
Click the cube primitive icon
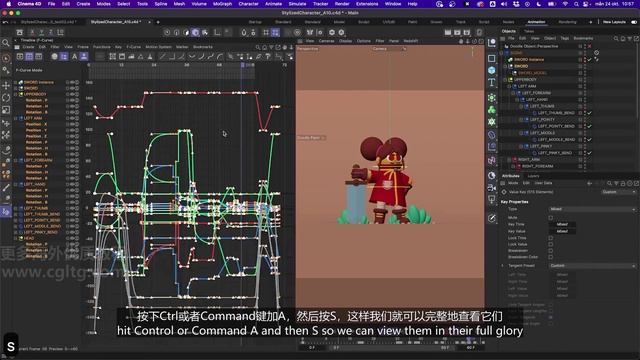[x=492, y=70]
